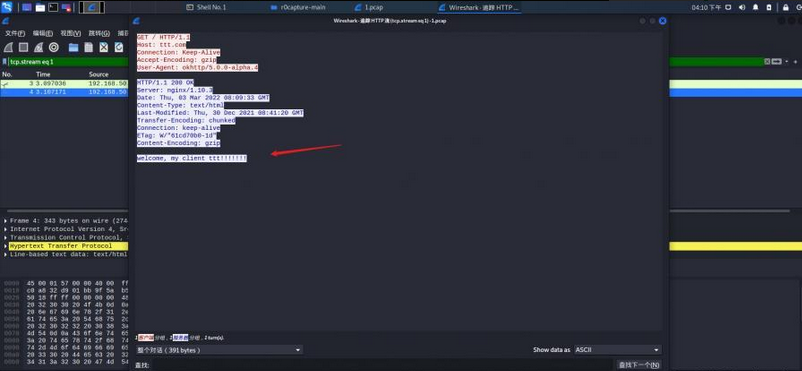The height and width of the screenshot is (371, 802).
Task: Restart capture using the toolbar fin icon
Action: click(38, 48)
